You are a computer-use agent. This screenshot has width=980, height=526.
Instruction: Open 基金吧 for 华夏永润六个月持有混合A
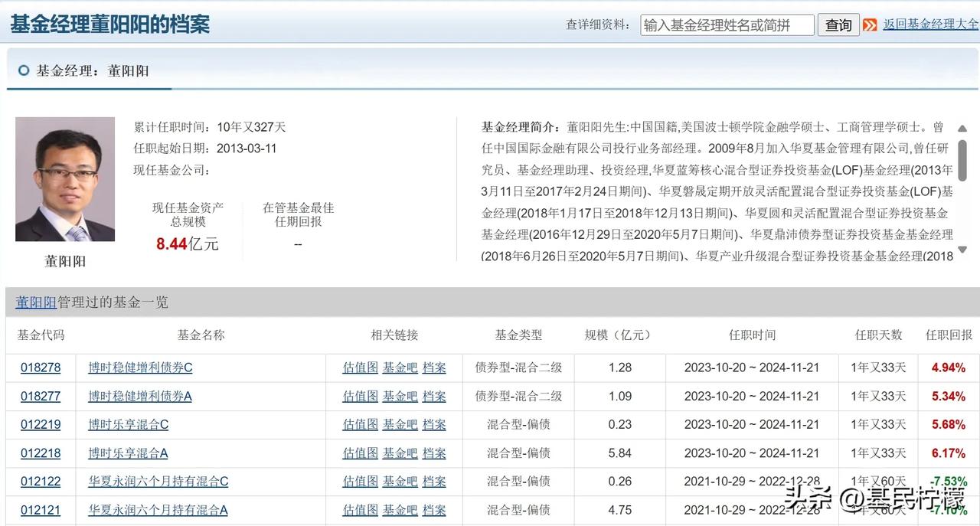pyautogui.click(x=400, y=510)
